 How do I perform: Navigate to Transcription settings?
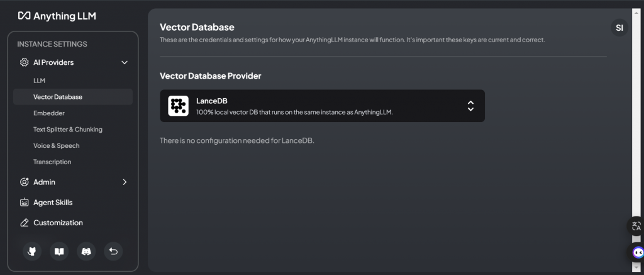tap(52, 162)
